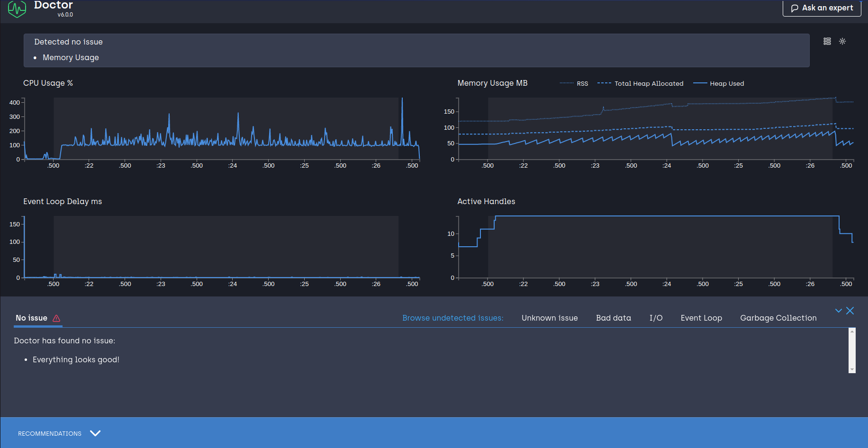Click the red warning triangle icon
Image resolution: width=868 pixels, height=448 pixels.
tap(56, 318)
